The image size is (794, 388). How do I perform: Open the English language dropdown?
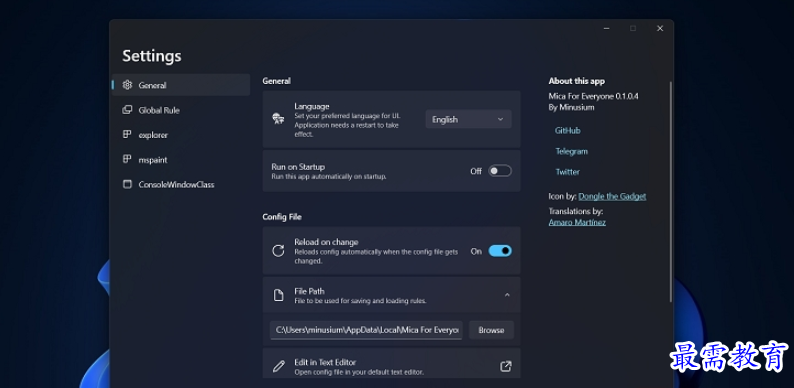(468, 120)
